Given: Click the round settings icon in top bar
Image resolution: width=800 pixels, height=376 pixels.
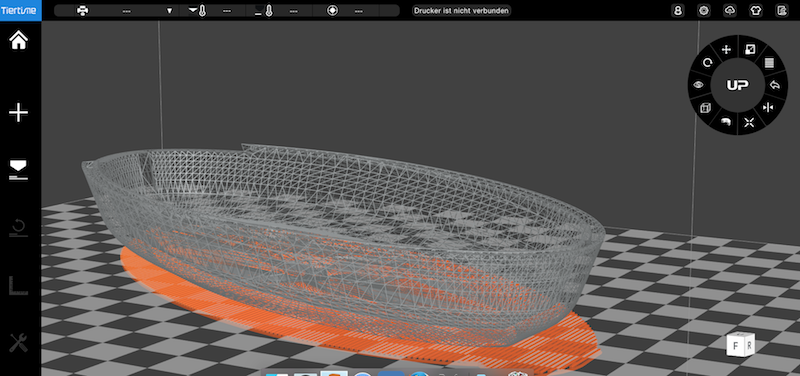Looking at the screenshot, I should (704, 10).
